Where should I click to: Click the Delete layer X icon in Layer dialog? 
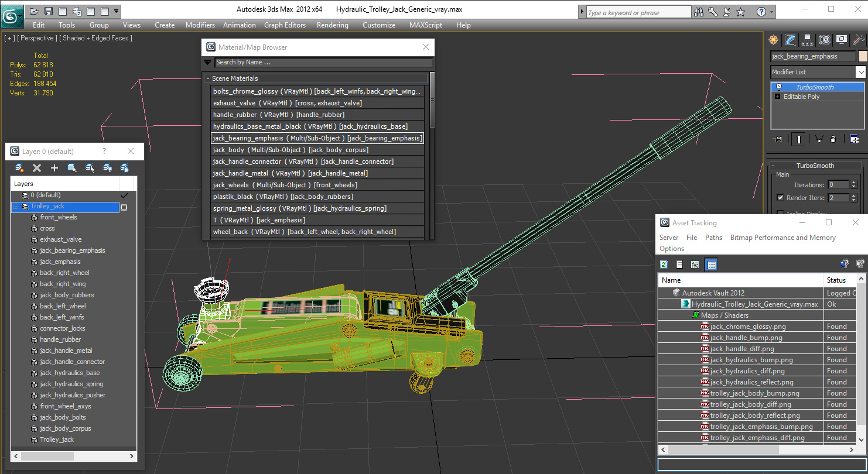click(x=37, y=168)
